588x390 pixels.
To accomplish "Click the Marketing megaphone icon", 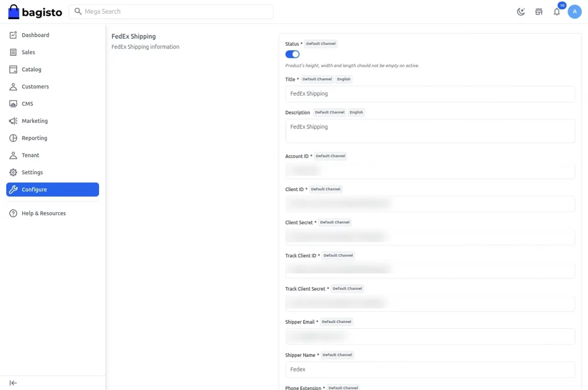I will (13, 121).
